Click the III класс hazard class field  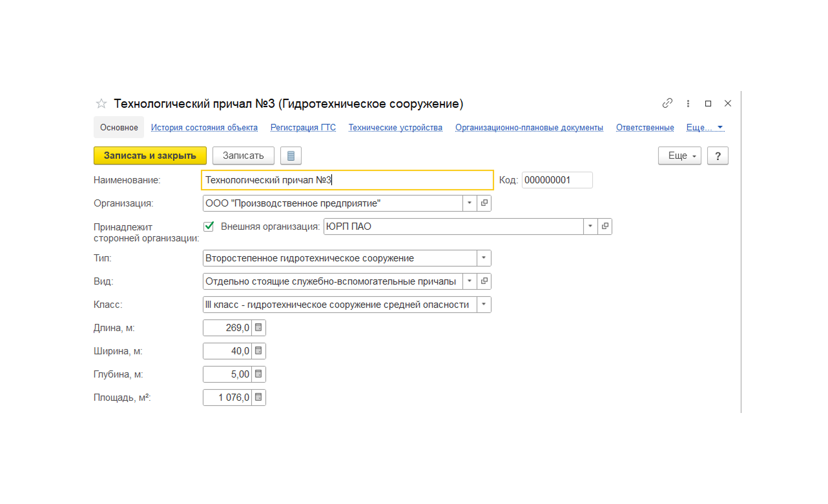340,305
